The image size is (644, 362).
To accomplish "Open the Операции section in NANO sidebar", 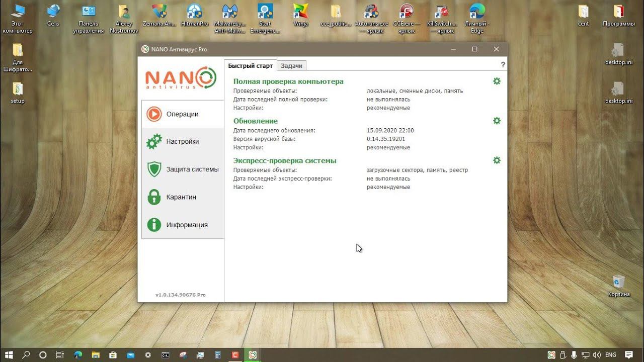I will 183,114.
